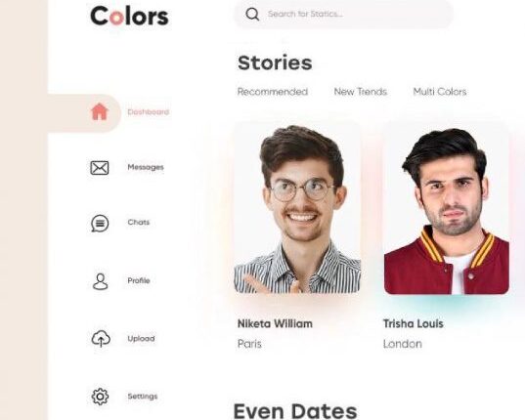Open Niketa William's story photo
525x420 pixels.
297,208
